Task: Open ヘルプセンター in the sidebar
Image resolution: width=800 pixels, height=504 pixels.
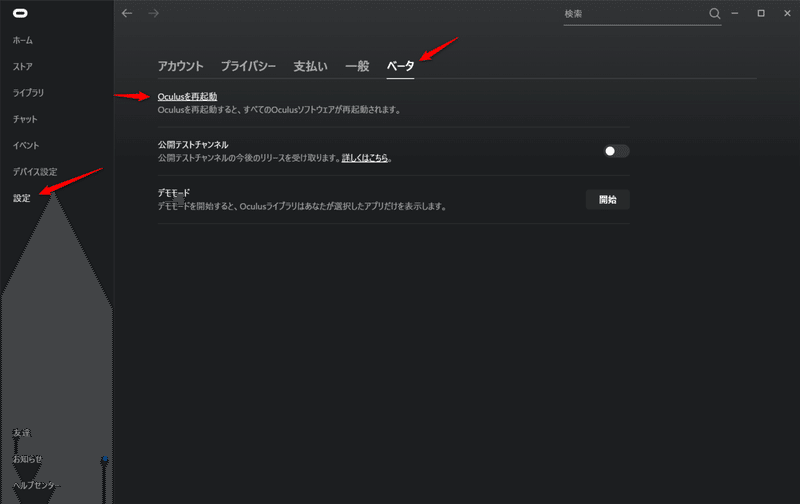Action: 36,485
